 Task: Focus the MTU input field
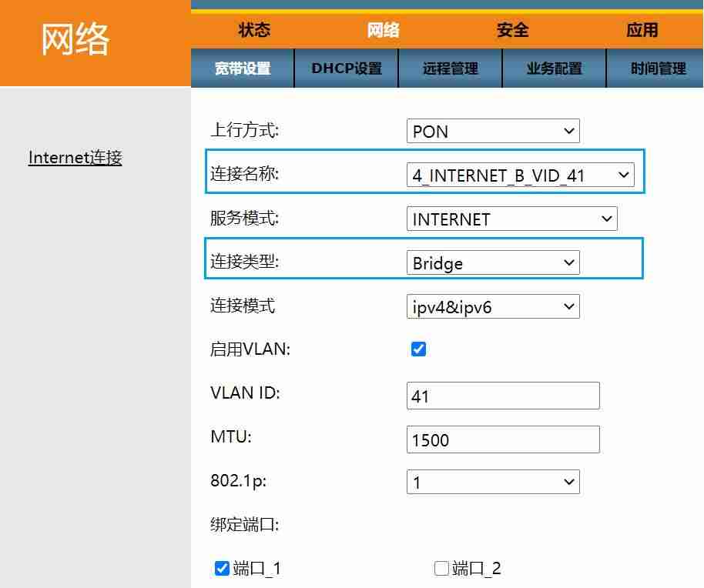(503, 439)
